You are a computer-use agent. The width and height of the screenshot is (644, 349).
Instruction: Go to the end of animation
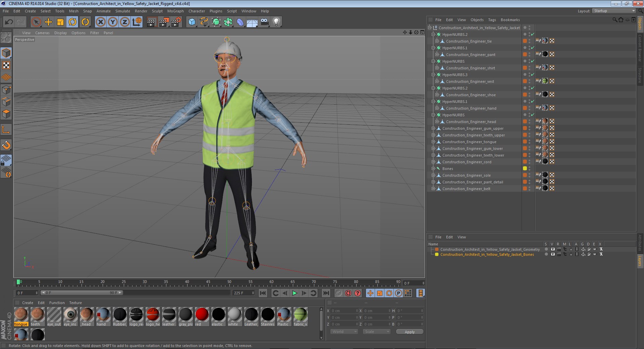tap(326, 293)
